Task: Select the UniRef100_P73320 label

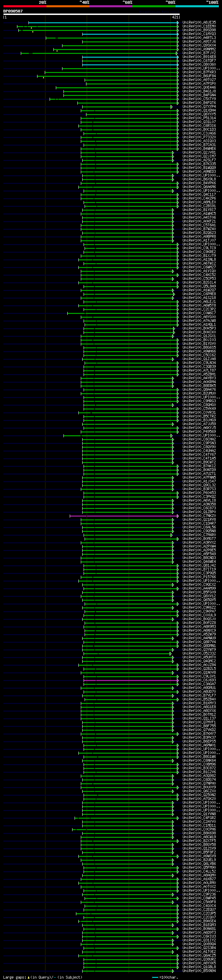Action: [x=199, y=137]
